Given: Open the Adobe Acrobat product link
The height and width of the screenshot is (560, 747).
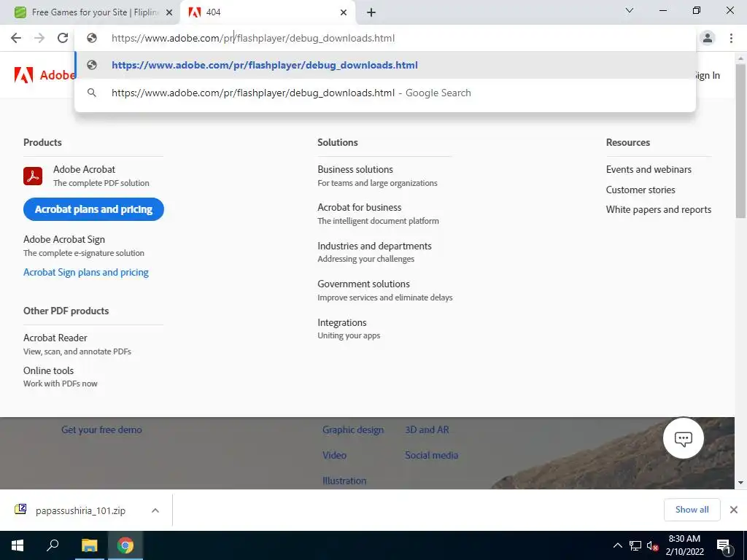Looking at the screenshot, I should (x=85, y=169).
